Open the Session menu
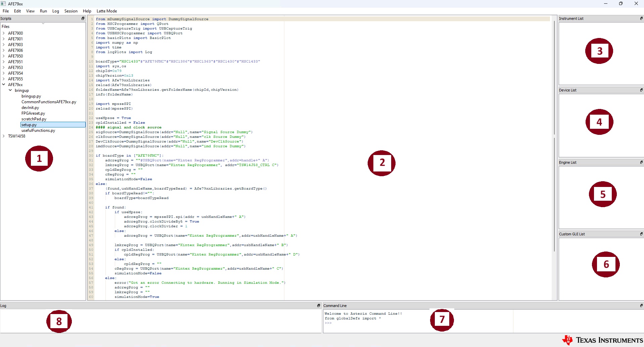644x347 pixels. coord(71,11)
